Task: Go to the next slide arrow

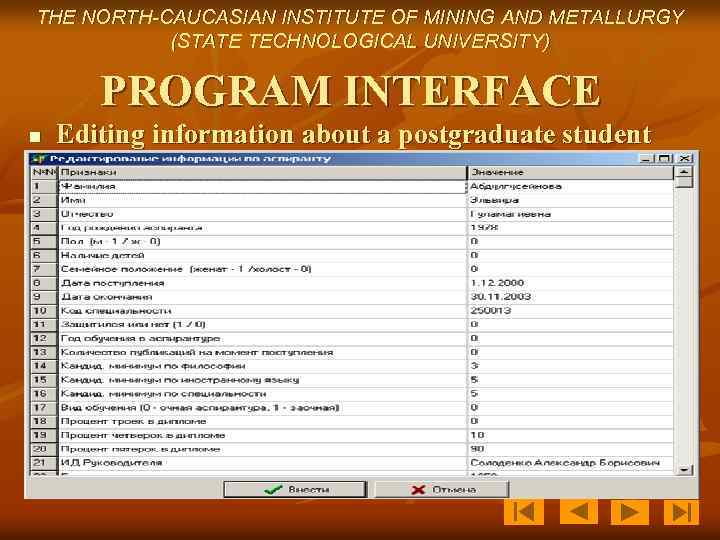Action: tap(630, 512)
